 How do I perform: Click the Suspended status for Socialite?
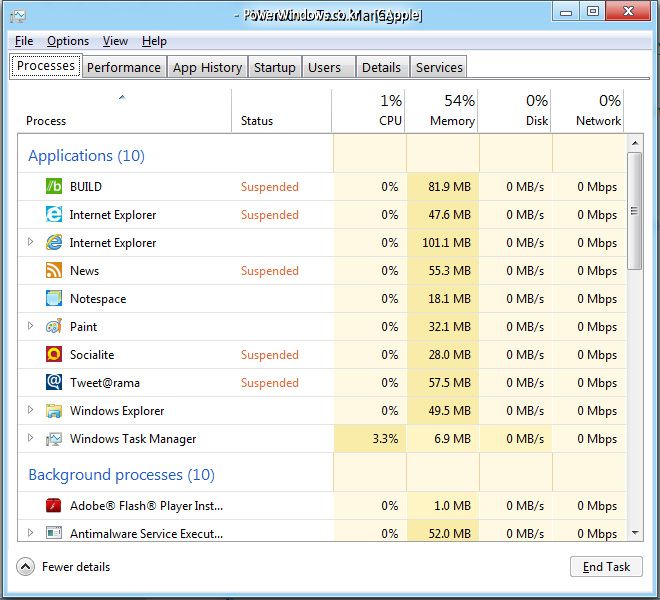[269, 355]
